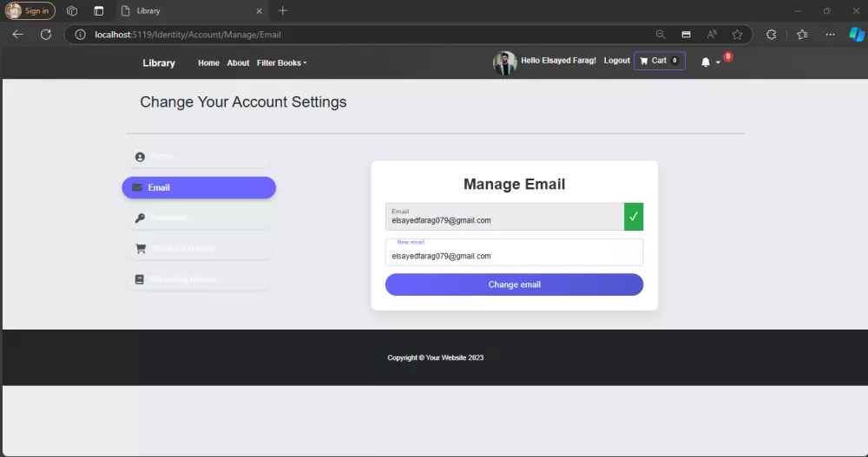This screenshot has height=457, width=868.
Task: Open the browser Extensions icon
Action: [x=771, y=35]
